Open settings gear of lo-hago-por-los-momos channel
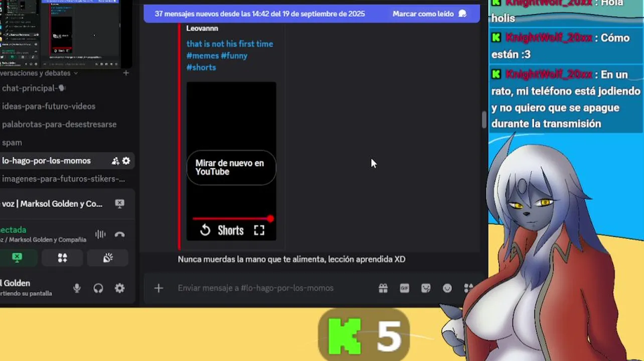Screen dimensions: 644x361 click(126, 161)
